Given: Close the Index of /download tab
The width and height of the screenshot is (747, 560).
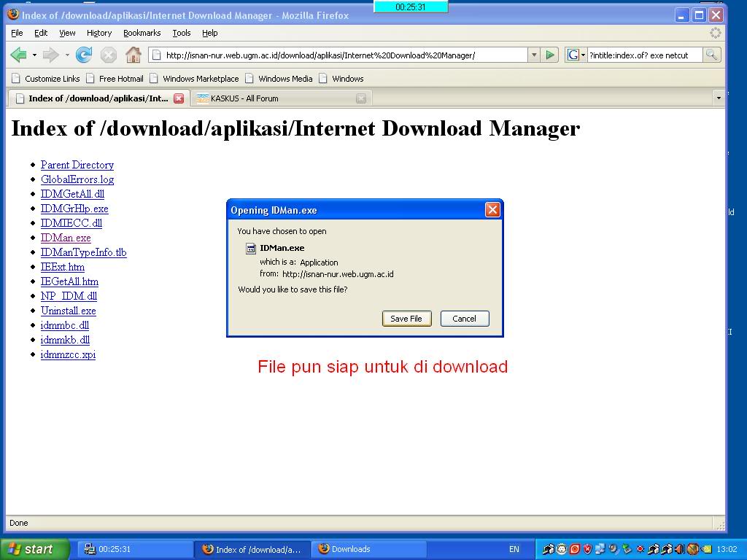Looking at the screenshot, I should pyautogui.click(x=179, y=98).
